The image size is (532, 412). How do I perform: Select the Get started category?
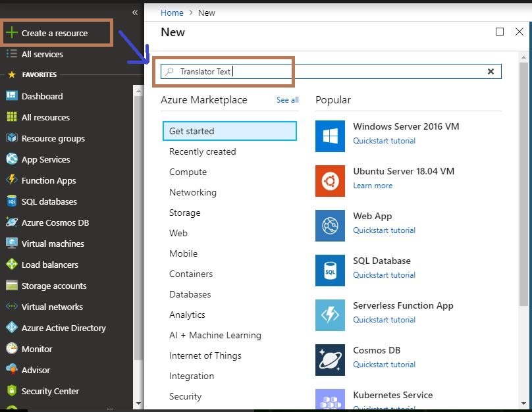230,131
